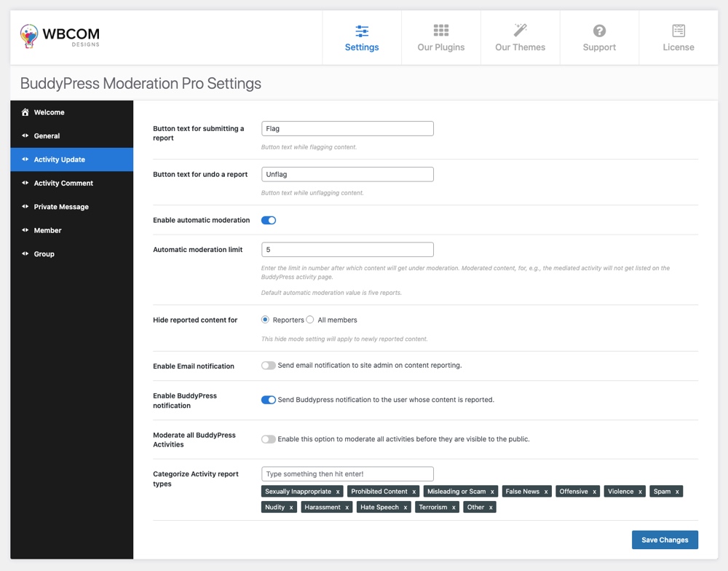Turn off the BuddyPress notification toggle

[269, 400]
